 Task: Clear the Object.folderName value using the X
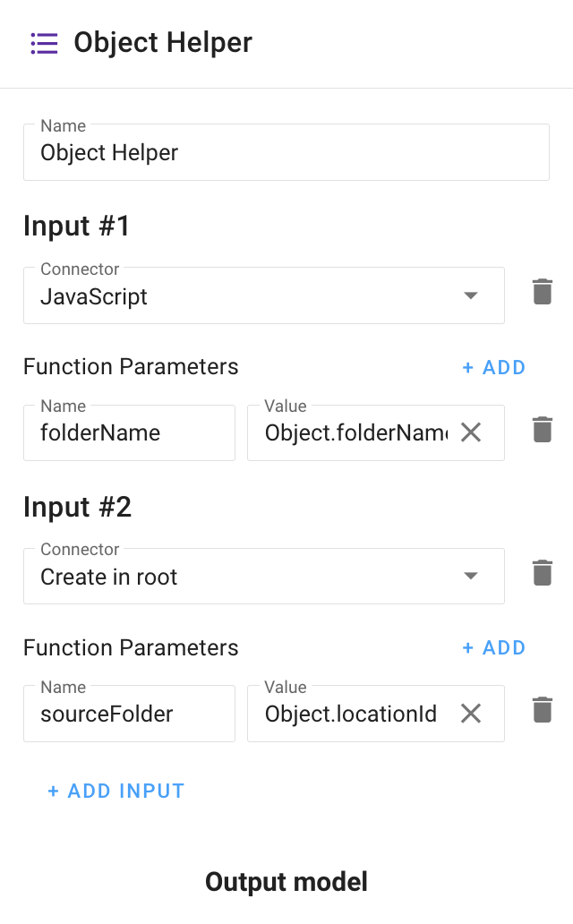point(471,432)
